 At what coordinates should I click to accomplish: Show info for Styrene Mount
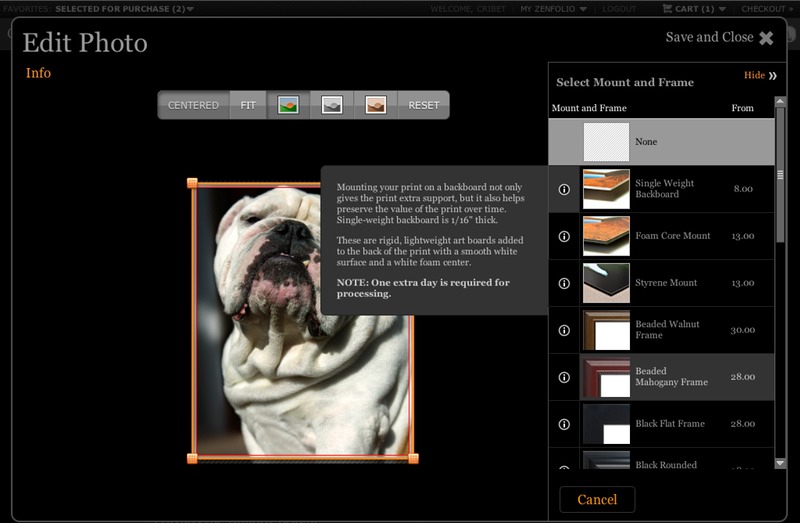[x=564, y=283]
